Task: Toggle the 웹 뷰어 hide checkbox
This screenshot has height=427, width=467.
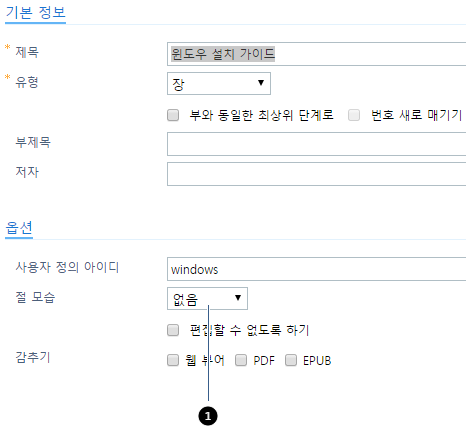Action: point(173,360)
